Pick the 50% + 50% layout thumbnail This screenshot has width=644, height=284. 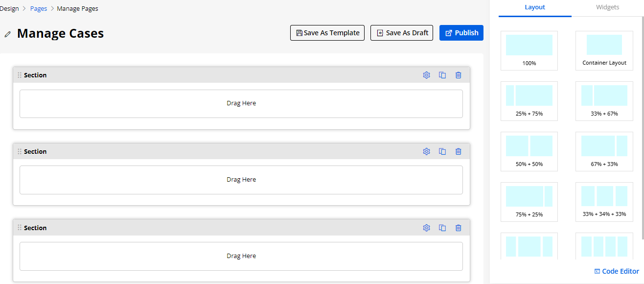[529, 151]
